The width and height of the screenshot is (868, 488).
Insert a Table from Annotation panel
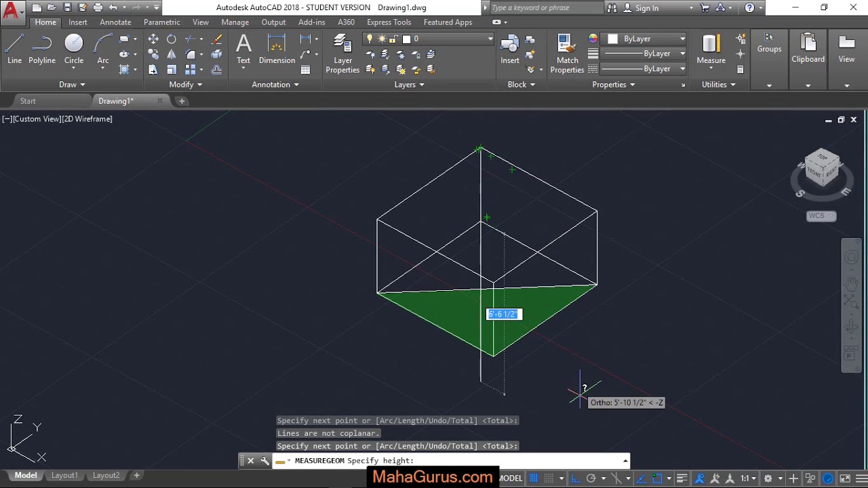pos(306,69)
